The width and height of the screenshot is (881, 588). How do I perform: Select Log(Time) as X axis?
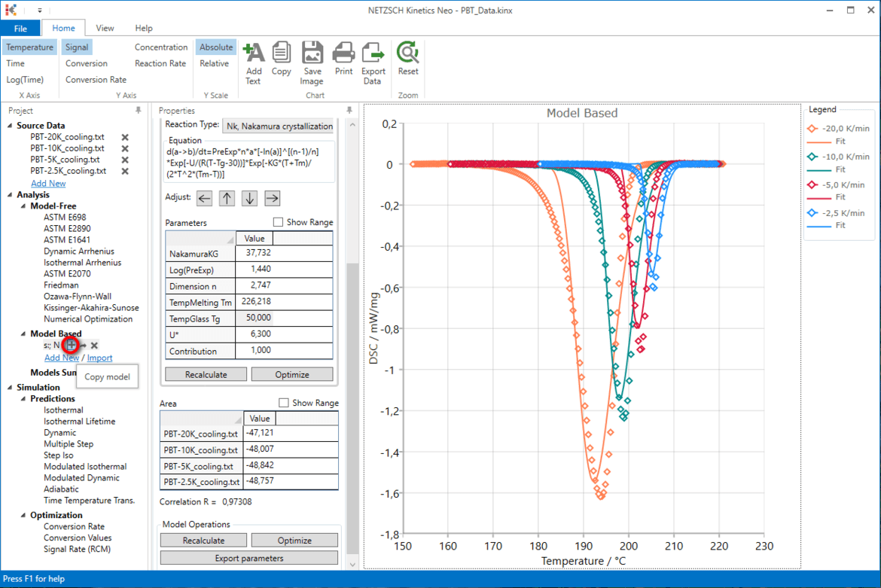[x=25, y=80]
